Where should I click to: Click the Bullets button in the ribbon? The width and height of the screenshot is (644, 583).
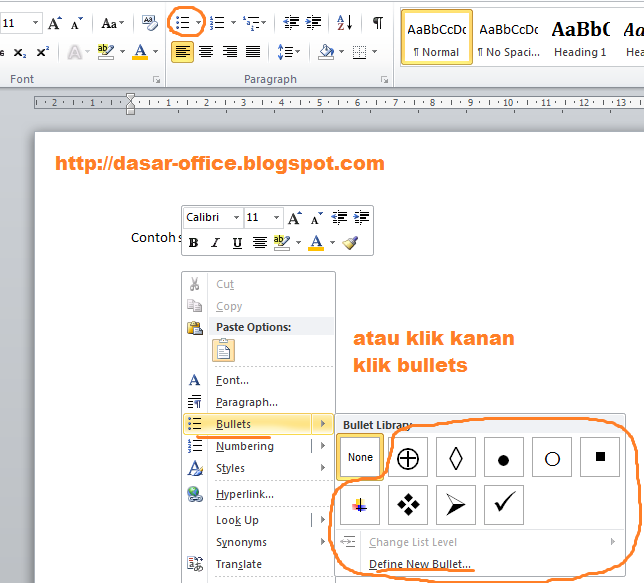click(x=182, y=23)
